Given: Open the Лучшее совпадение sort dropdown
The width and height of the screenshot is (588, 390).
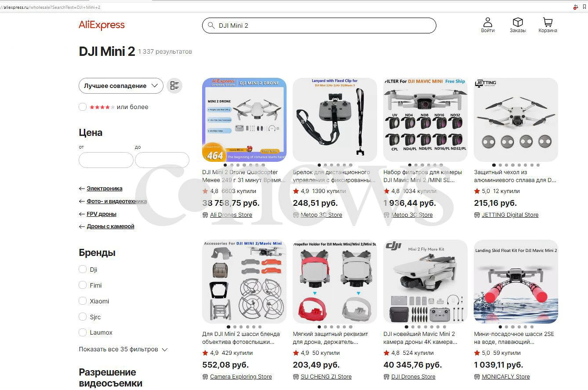Looking at the screenshot, I should coord(121,86).
